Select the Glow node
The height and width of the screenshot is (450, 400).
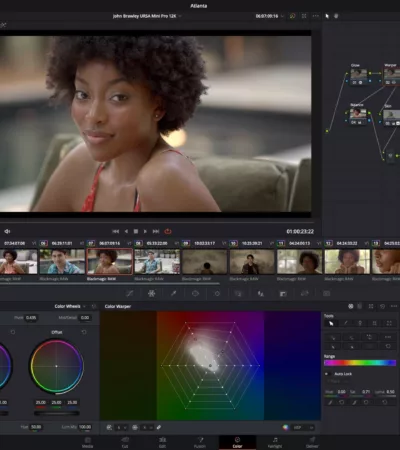click(x=359, y=76)
